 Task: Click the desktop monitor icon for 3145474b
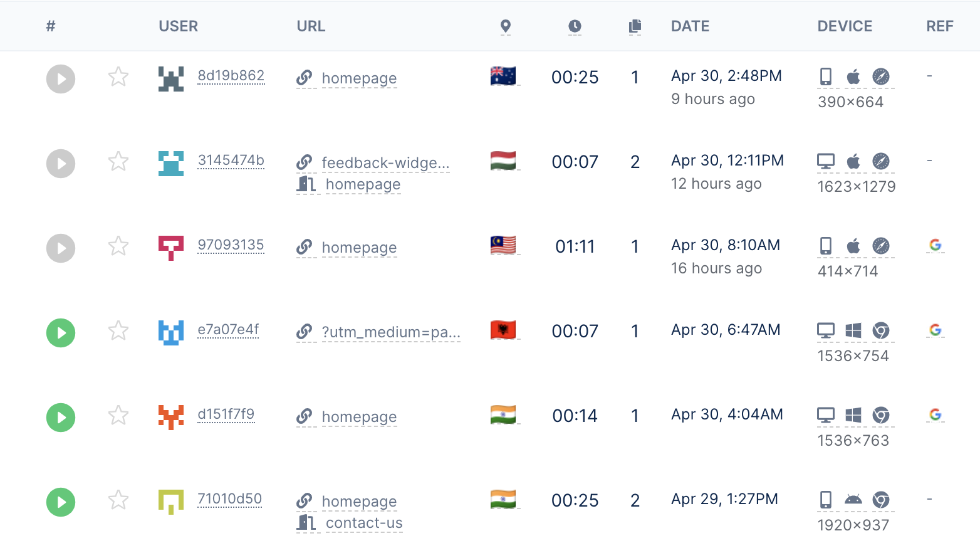(x=826, y=161)
